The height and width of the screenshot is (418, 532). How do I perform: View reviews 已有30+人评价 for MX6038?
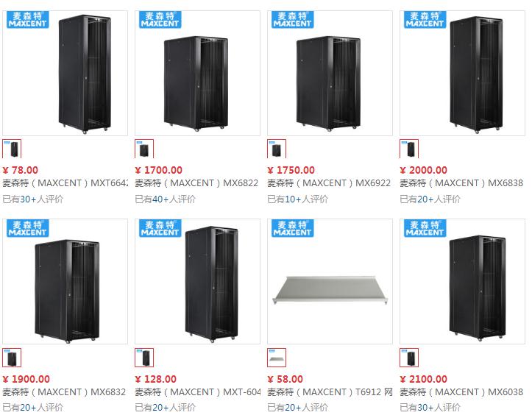coord(430,407)
